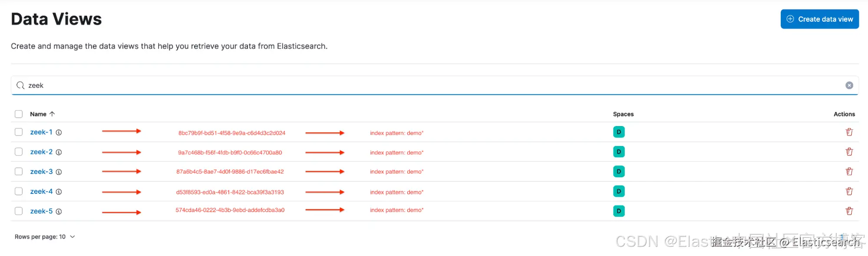Click the zeek-5 delete icon

tap(849, 211)
